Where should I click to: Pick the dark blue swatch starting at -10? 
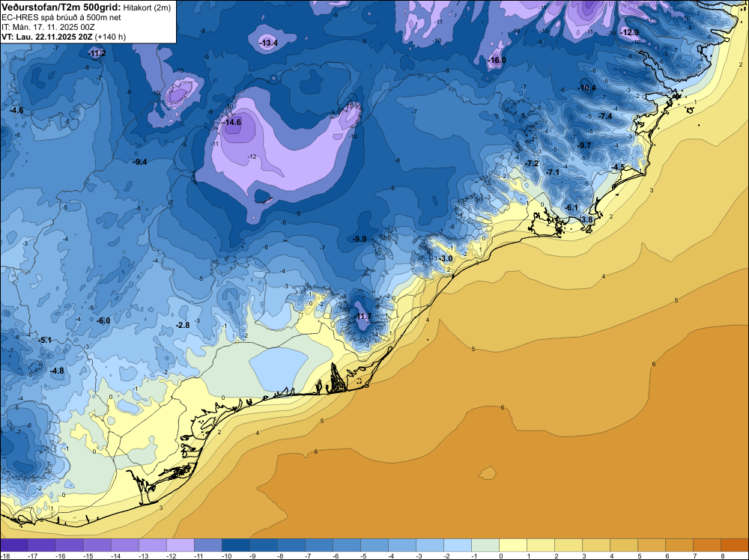(x=235, y=546)
